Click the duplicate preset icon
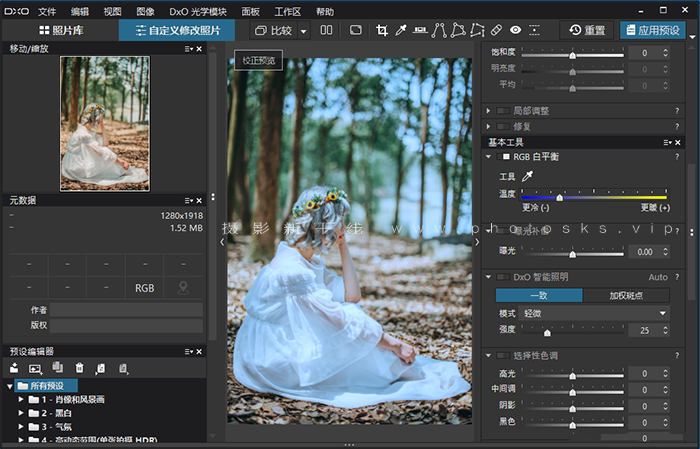Screen dimensions: 700x449 pos(57,367)
